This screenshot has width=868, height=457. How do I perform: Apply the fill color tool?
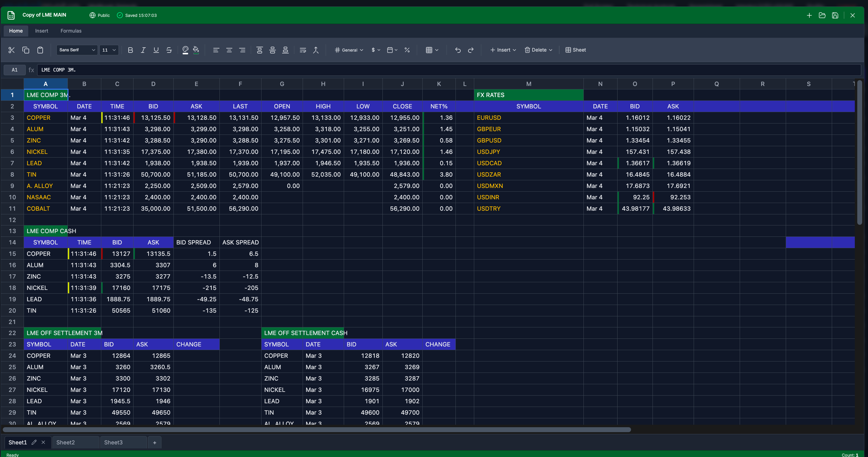(x=196, y=50)
